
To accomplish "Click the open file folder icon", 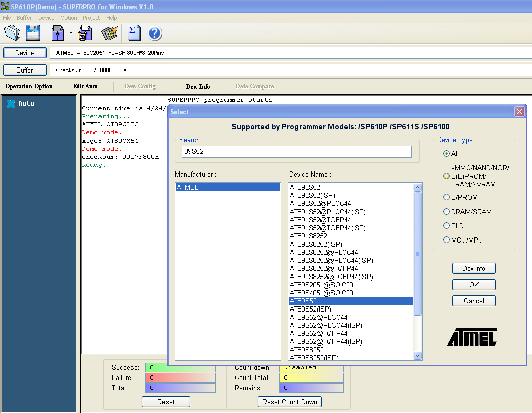I will 12,33.
